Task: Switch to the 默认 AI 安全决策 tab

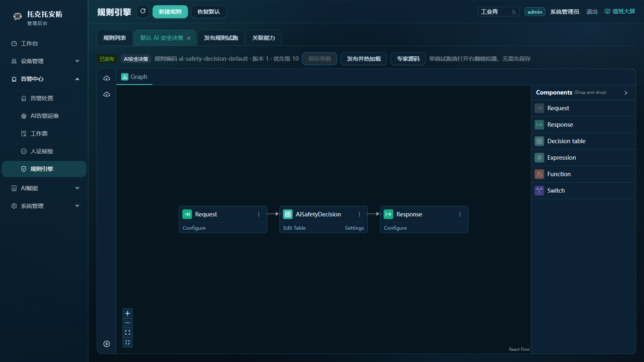Action: 162,38
